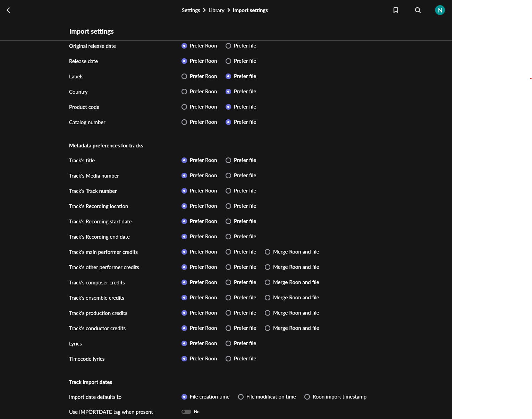Click the Use IMPORTDATE tag when present label
The height and width of the screenshot is (419, 532).
coord(111,412)
